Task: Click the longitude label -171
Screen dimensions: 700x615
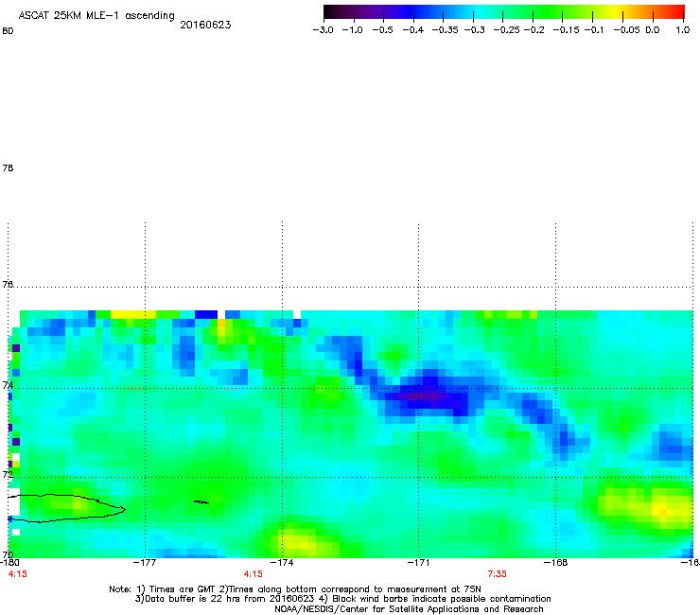Action: (x=418, y=563)
